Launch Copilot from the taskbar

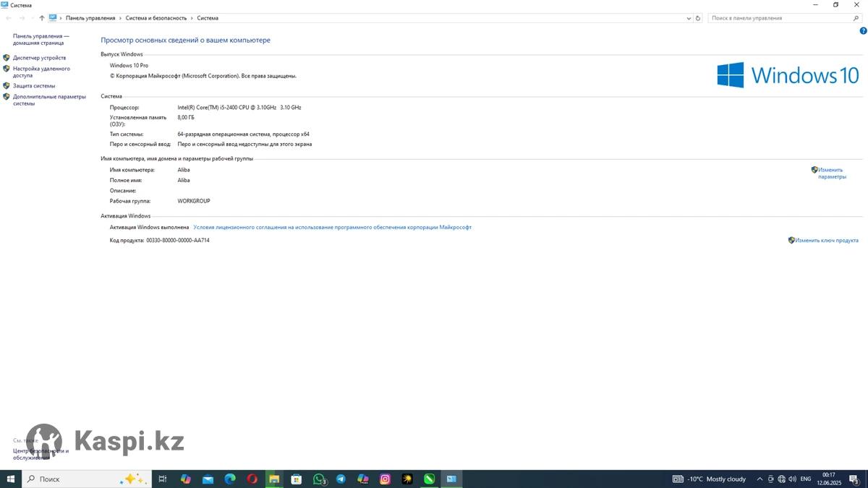(186, 479)
